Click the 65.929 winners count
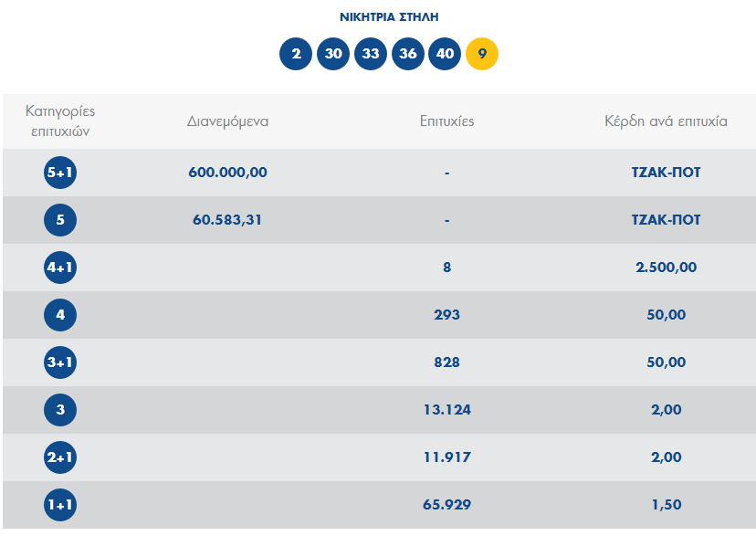 [446, 504]
